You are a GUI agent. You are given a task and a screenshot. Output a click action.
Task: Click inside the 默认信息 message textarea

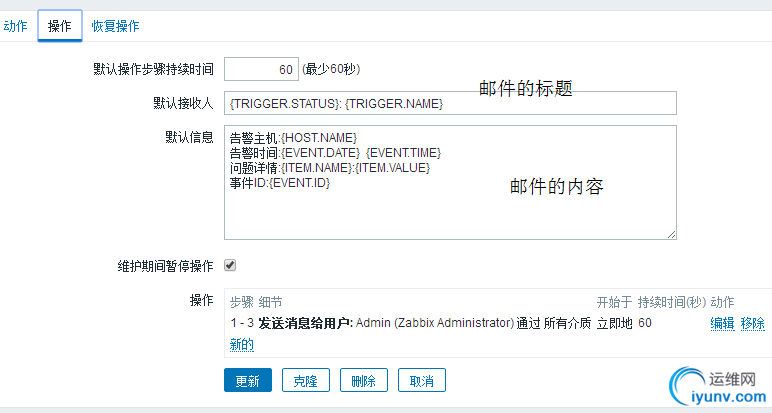point(450,200)
